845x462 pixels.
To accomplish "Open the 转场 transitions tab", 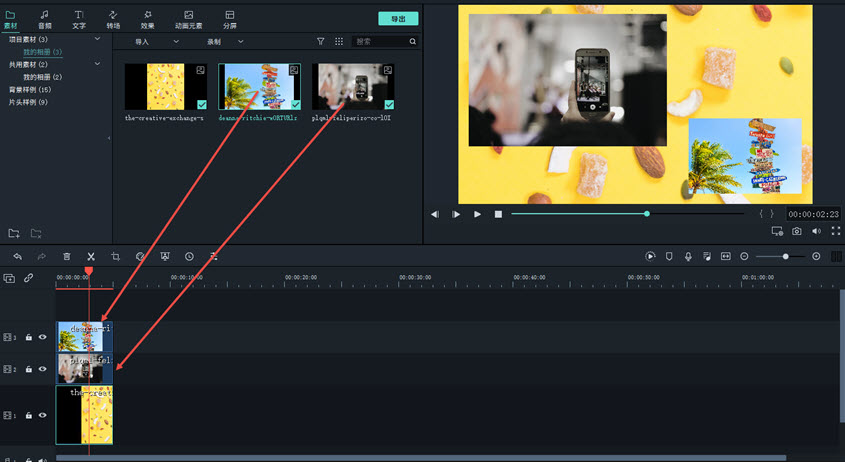I will click(x=113, y=19).
